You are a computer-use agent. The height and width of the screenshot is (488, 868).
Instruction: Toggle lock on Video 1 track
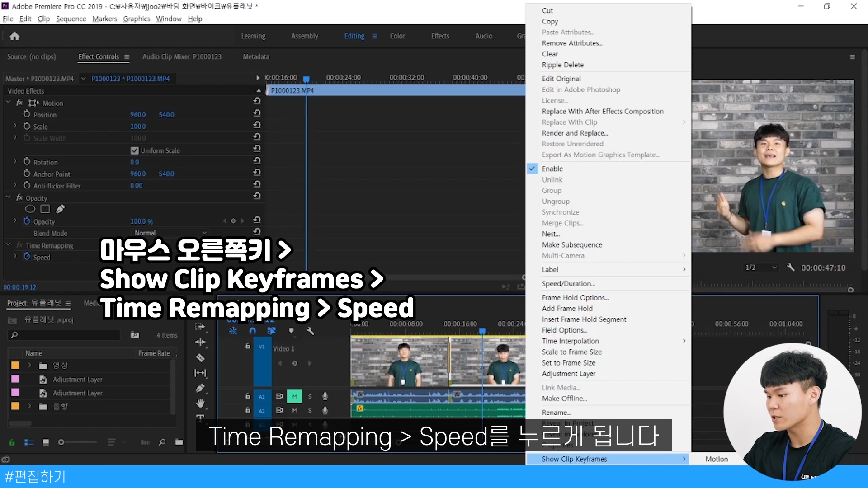pyautogui.click(x=248, y=346)
